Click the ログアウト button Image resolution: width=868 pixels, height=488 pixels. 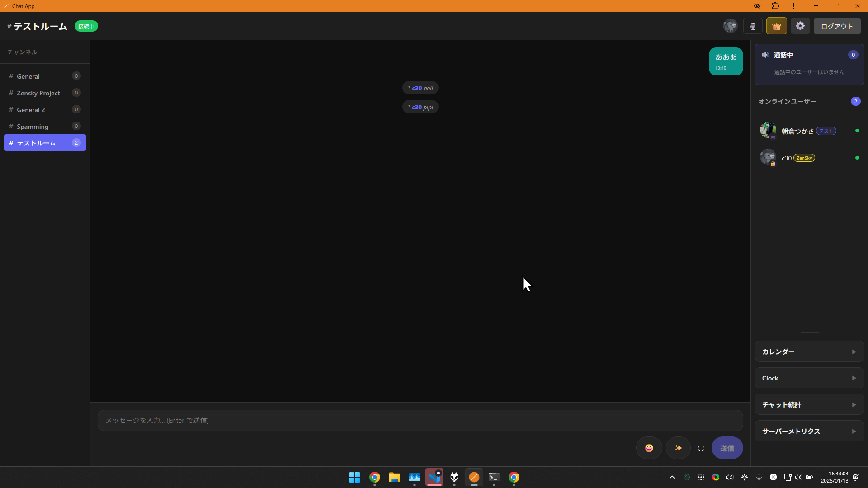(x=837, y=26)
